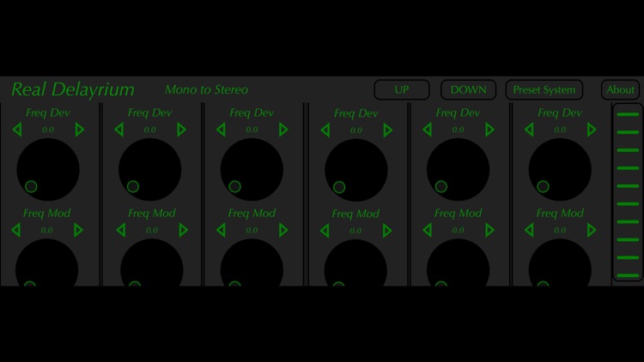The image size is (644, 362).
Task: Click the 0.0 Freq Mod value, second column
Action: 152,230
